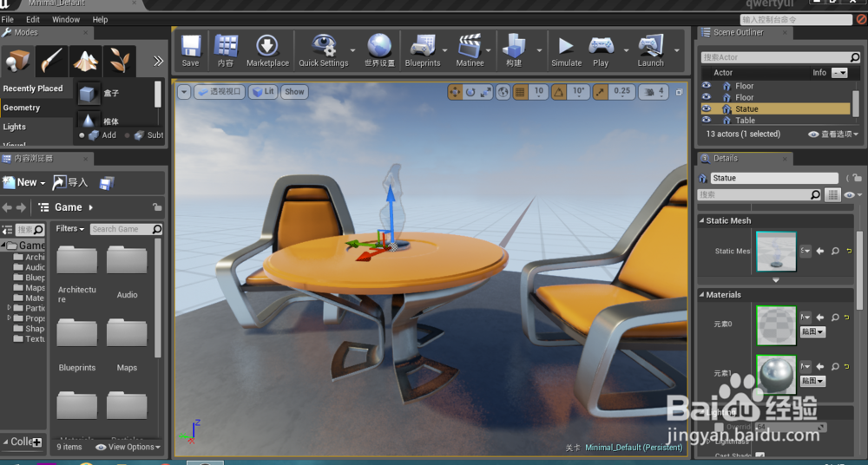
Task: Expand more modes double-arrow
Action: pos(158,61)
